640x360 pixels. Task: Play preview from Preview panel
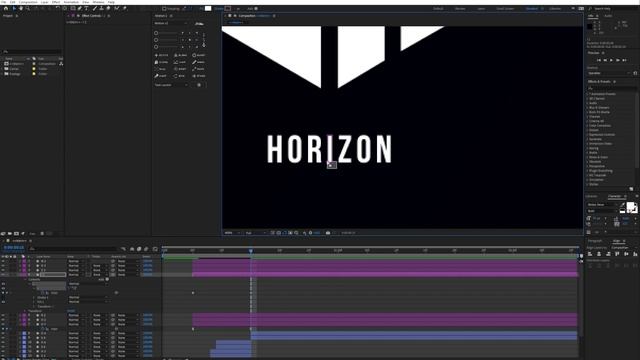(611, 60)
